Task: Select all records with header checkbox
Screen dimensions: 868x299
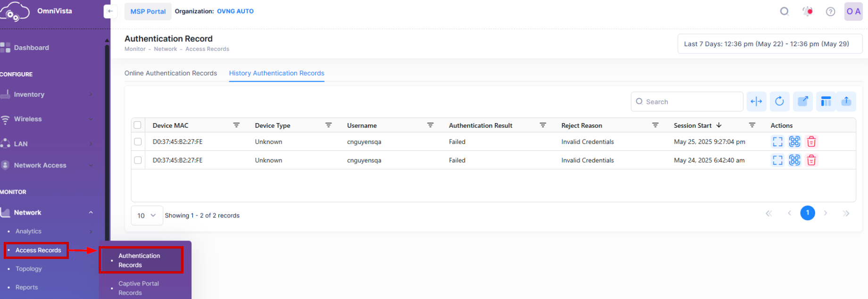Action: point(137,125)
